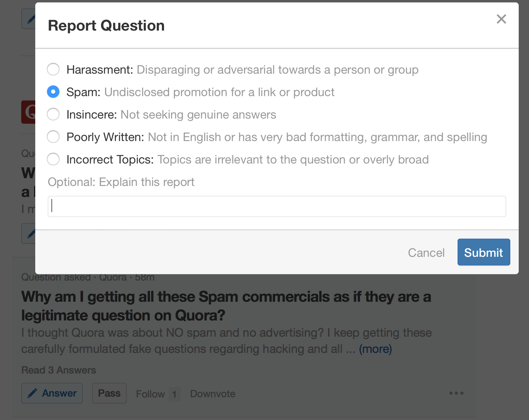The image size is (529, 420).
Task: Click the red Quora logo icon
Action: pos(27,112)
